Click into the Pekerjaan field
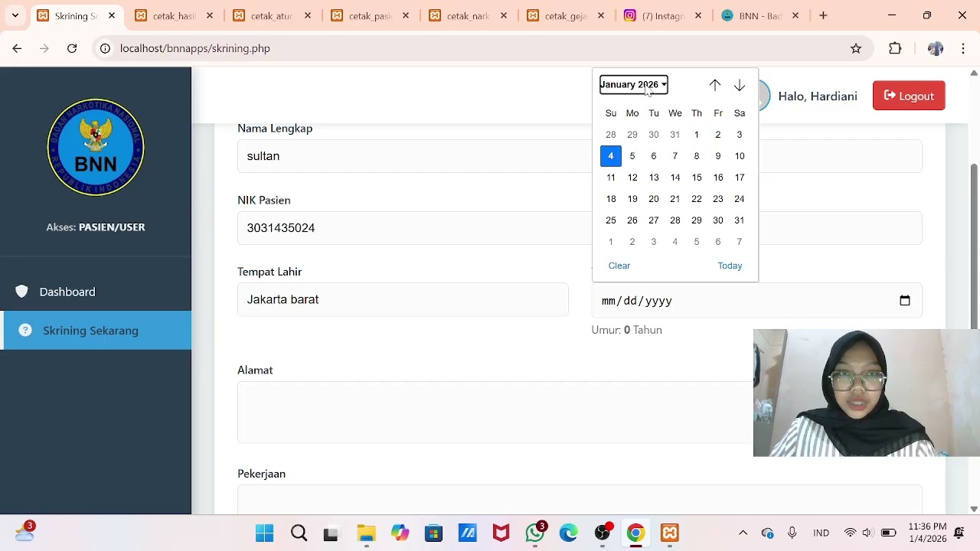980x551 pixels. pyautogui.click(x=580, y=499)
